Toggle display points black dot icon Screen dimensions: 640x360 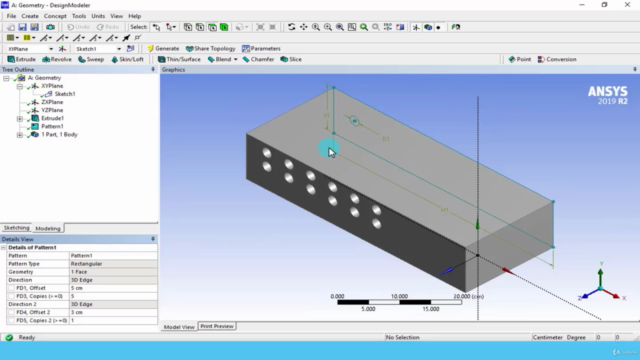[439, 27]
